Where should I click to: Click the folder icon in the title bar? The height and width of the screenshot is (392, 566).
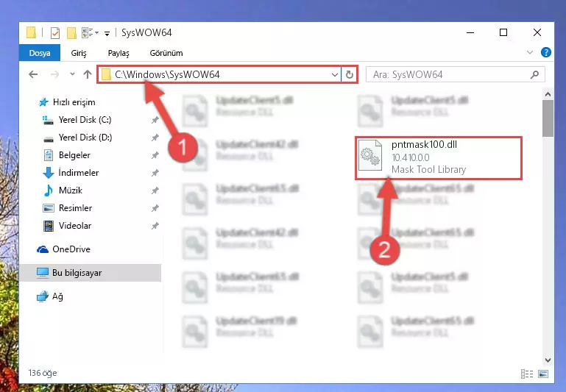point(32,33)
